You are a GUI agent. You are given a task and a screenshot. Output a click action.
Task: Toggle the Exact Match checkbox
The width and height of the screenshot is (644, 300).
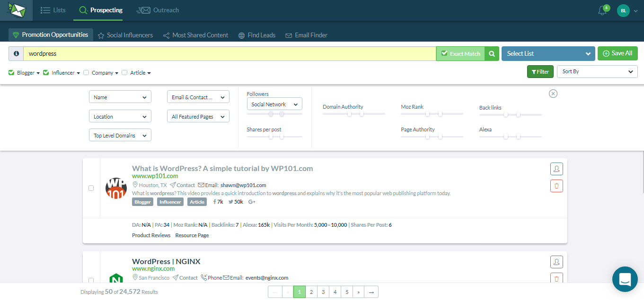pyautogui.click(x=444, y=53)
